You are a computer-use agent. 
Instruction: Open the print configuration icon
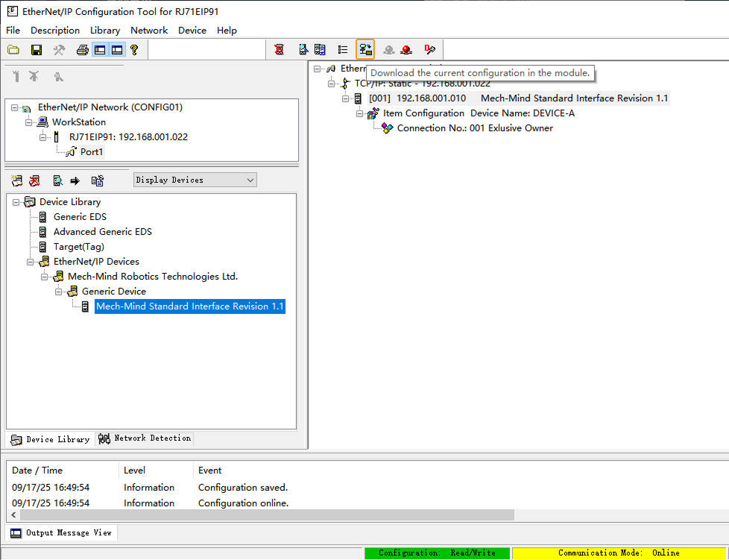tap(82, 49)
